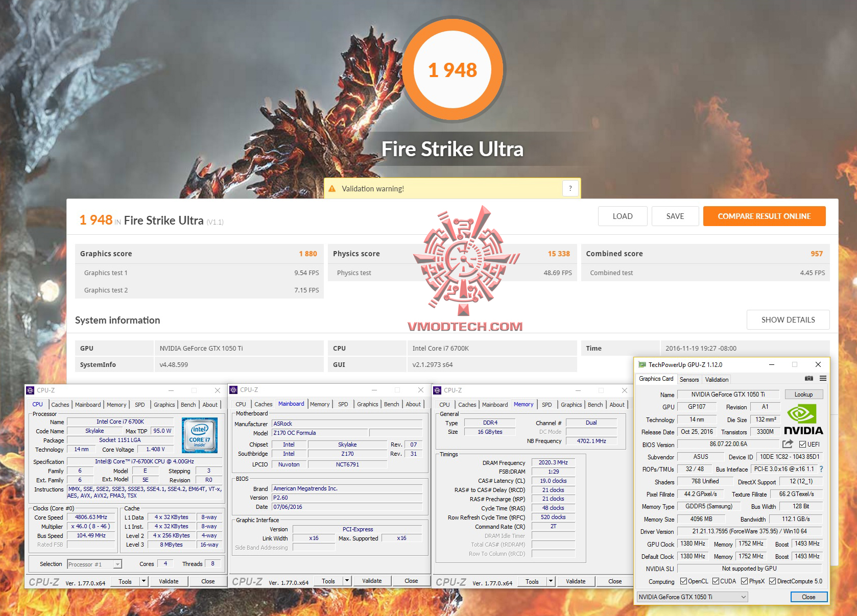Screen dimensions: 857x616
Task: Toggle the PhysX computing checkbox
Action: point(745,581)
